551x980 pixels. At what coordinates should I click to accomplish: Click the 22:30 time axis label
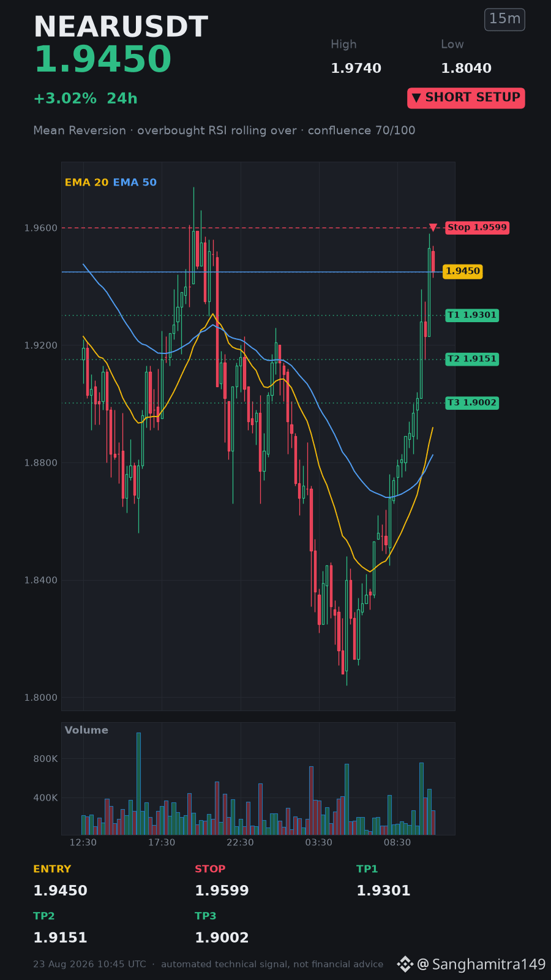click(240, 843)
